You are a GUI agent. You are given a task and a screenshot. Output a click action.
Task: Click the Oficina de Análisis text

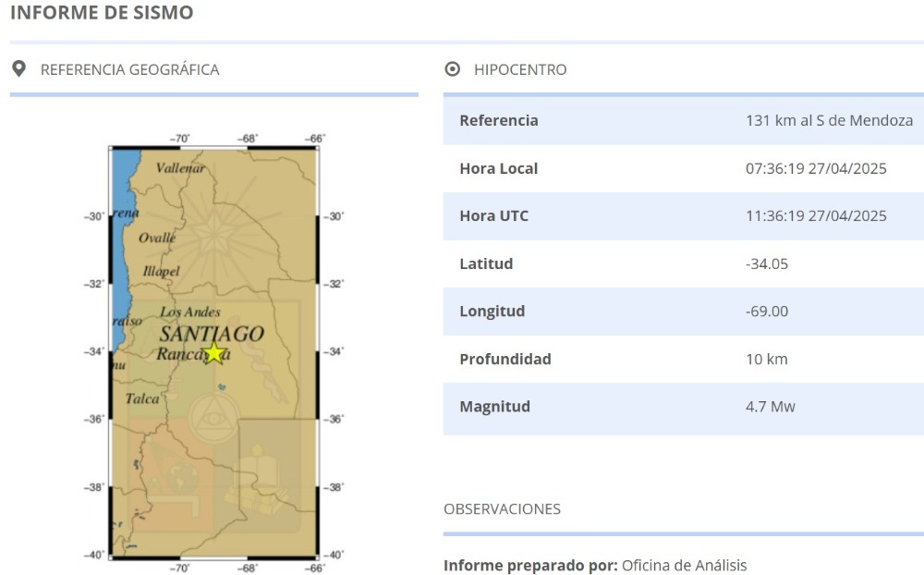(x=684, y=566)
